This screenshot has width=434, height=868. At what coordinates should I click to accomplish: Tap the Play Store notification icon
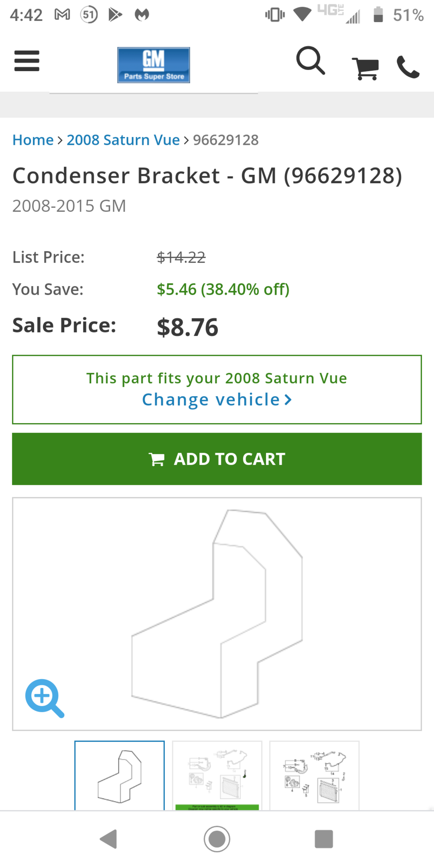[115, 15]
